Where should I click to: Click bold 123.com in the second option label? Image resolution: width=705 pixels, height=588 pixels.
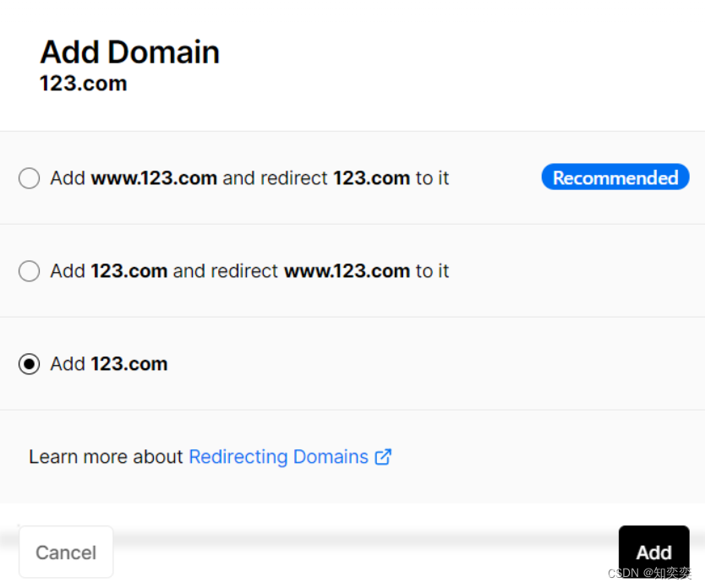point(128,271)
